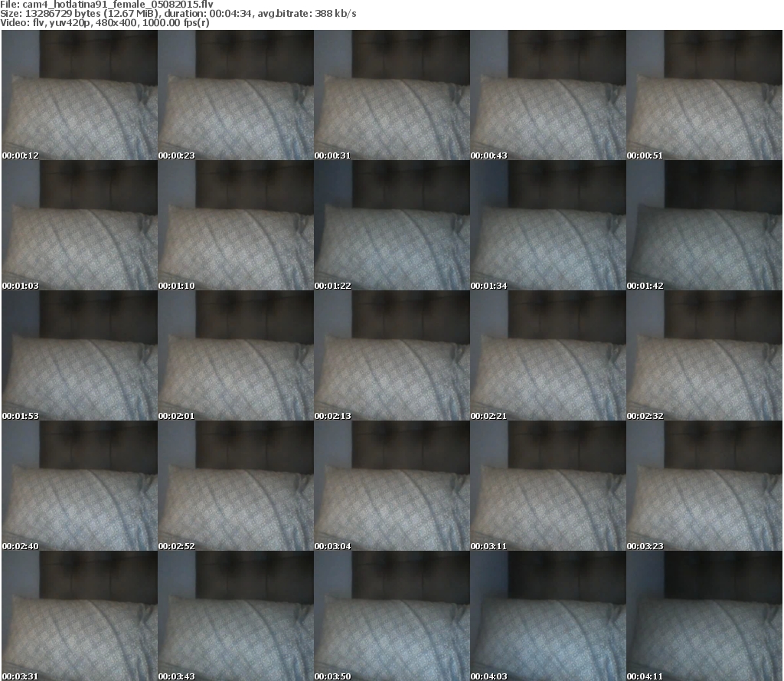The image size is (784, 681).
Task: Pick the video frame at 00:02:52
Action: [x=236, y=486]
